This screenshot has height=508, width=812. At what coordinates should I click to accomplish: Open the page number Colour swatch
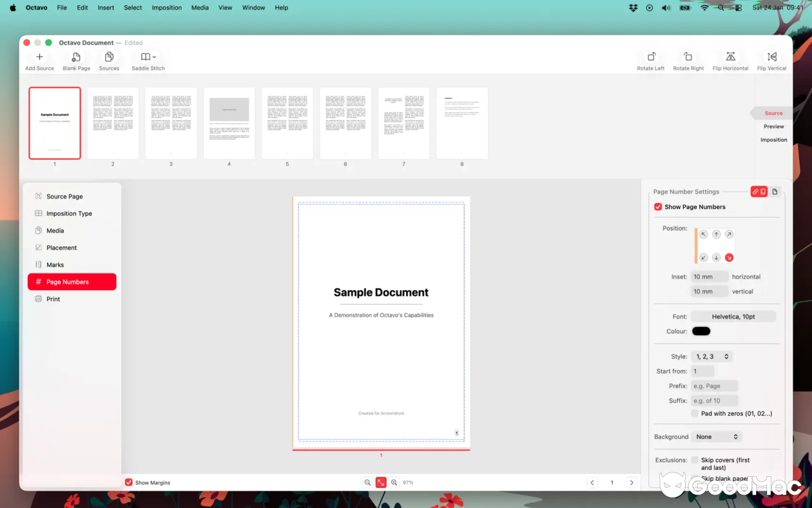click(700, 331)
